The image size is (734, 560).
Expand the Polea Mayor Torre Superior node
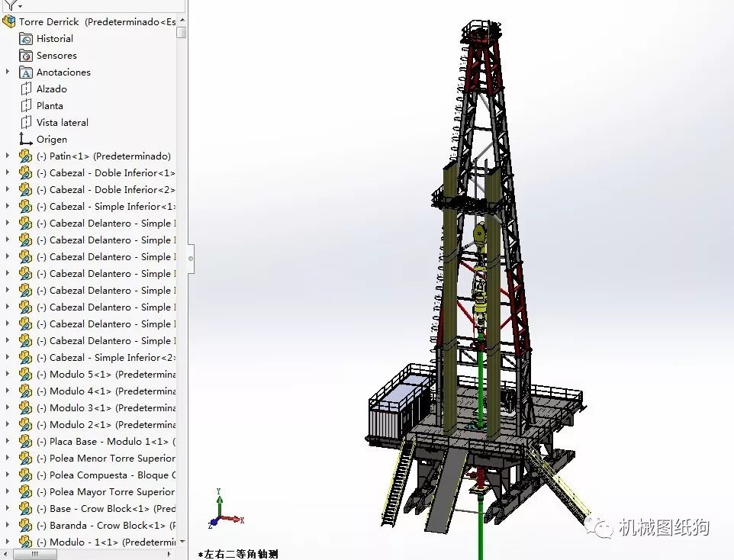pyautogui.click(x=7, y=491)
